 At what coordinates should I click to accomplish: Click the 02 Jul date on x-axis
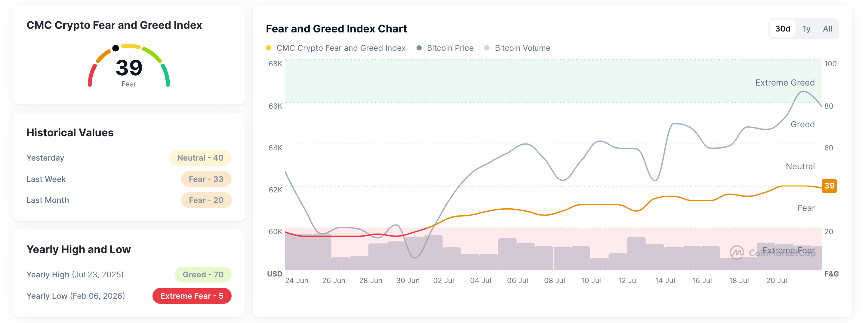pyautogui.click(x=443, y=280)
